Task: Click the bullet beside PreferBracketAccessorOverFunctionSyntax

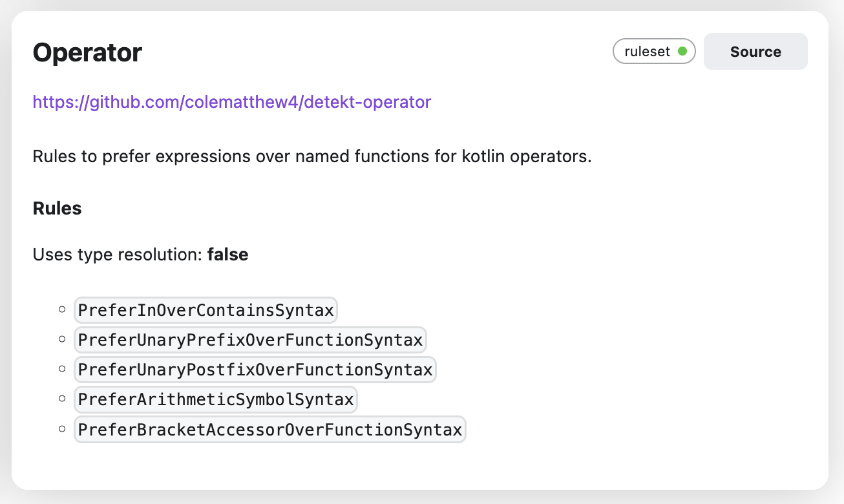Action: [62, 428]
